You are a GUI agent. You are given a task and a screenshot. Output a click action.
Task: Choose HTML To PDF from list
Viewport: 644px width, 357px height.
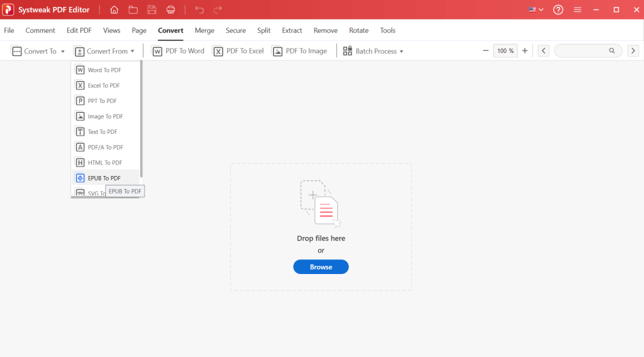tap(106, 163)
